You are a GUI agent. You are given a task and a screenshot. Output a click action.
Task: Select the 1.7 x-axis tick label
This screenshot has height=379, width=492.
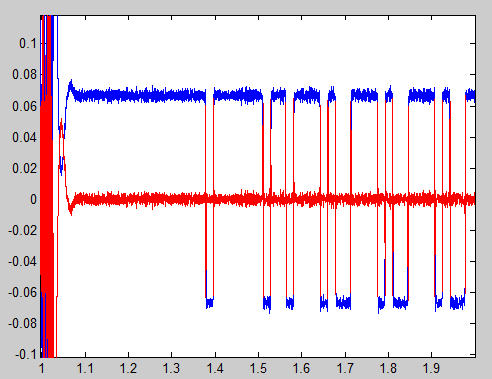point(345,369)
